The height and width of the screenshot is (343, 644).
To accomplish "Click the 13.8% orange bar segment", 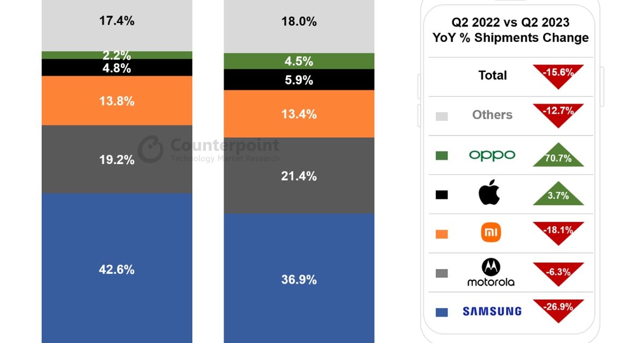I will [x=116, y=101].
